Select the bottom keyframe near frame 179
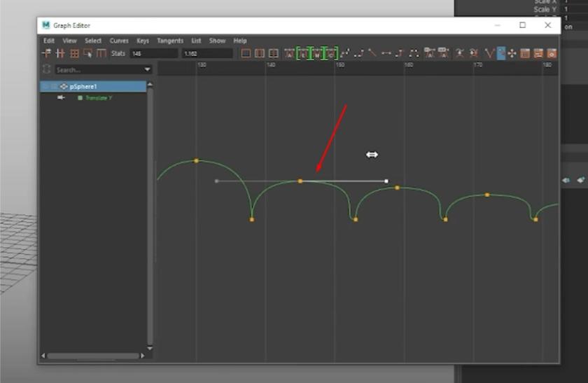This screenshot has height=383, width=588. click(x=536, y=219)
